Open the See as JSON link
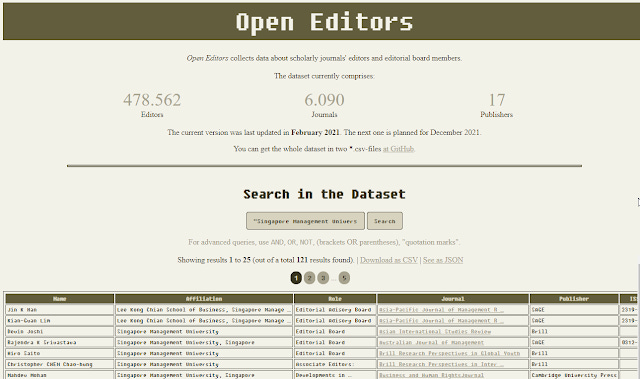The width and height of the screenshot is (640, 379). pos(443,260)
